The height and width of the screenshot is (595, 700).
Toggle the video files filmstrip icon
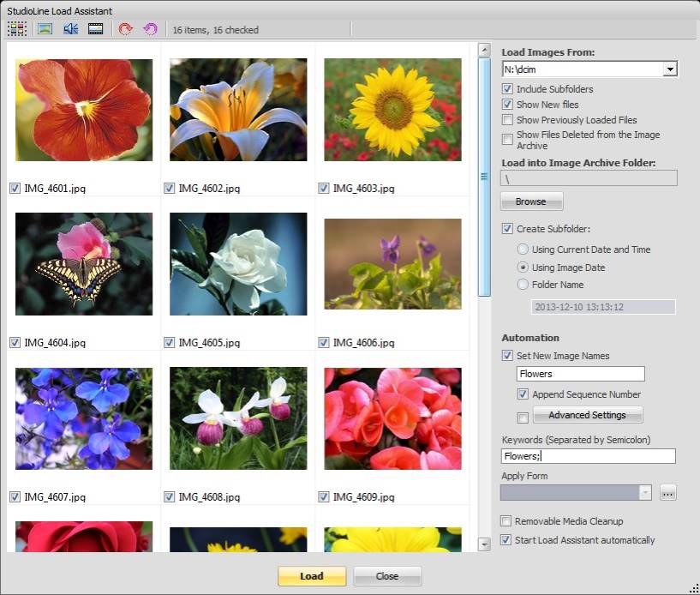pyautogui.click(x=96, y=29)
